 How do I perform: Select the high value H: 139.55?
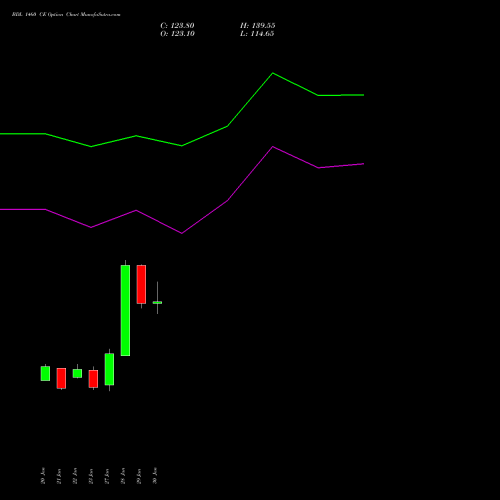coord(258,26)
